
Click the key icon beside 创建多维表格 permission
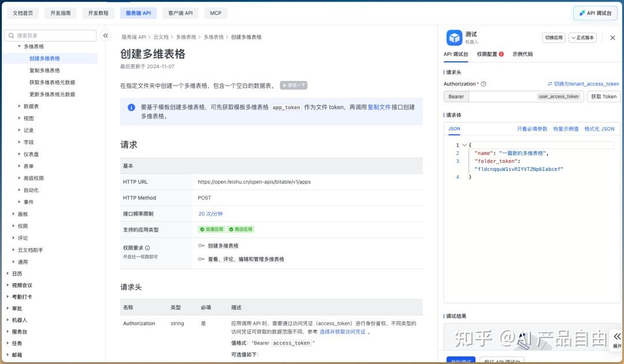click(202, 246)
